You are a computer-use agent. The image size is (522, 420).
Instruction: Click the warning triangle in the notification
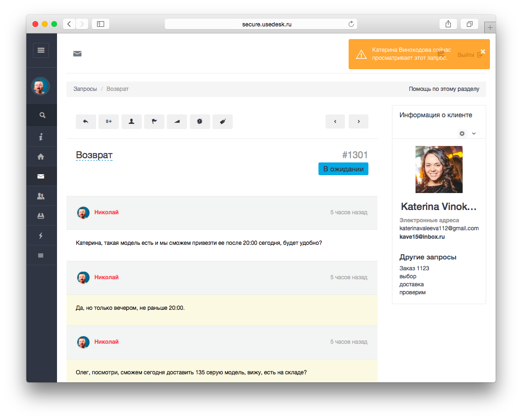pyautogui.click(x=361, y=54)
